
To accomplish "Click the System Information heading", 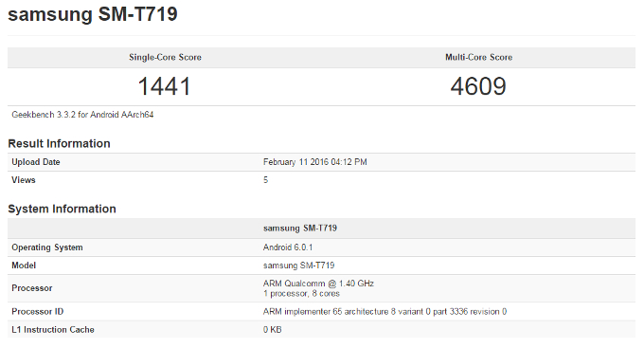I will pyautogui.click(x=62, y=209).
